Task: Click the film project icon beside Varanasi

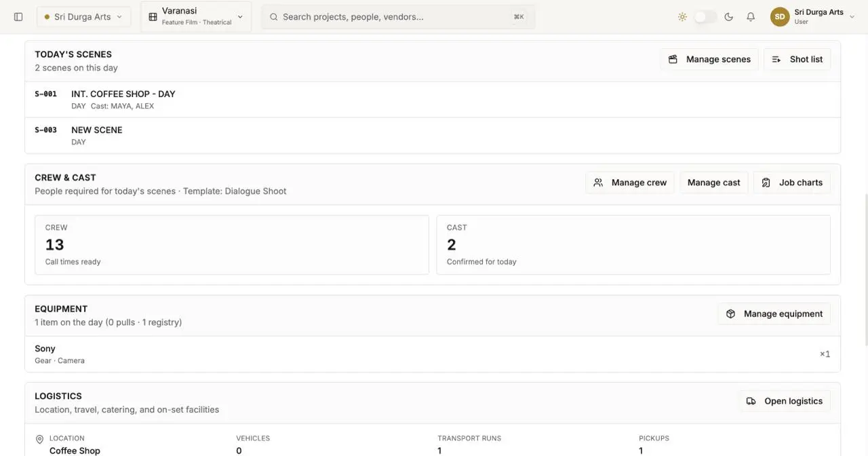Action: point(153,17)
